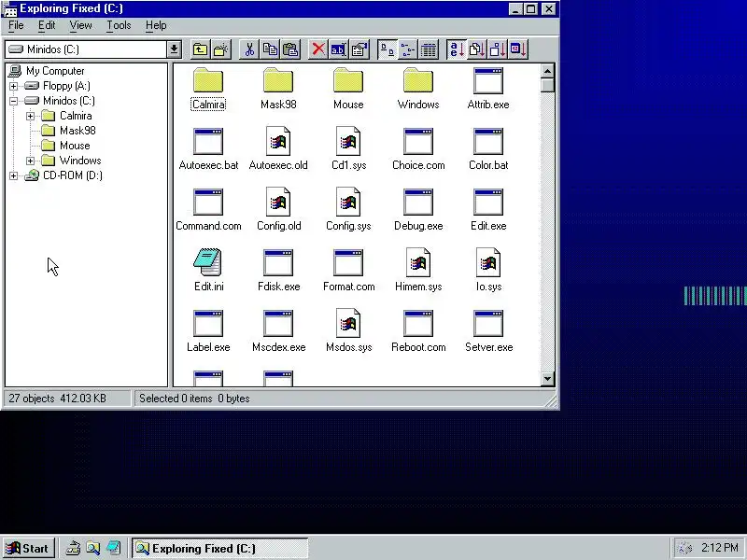The image size is (747, 560).
Task: Create a new folder via toolbar icon
Action: [221, 49]
